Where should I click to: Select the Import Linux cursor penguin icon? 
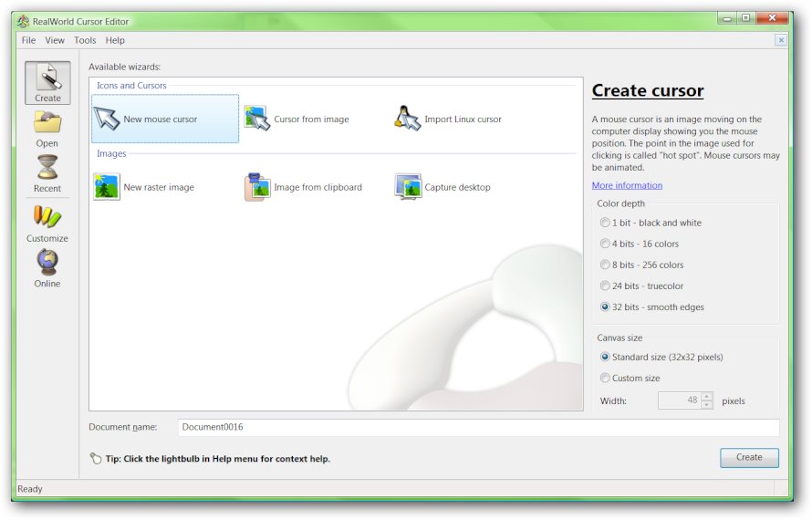tap(408, 118)
